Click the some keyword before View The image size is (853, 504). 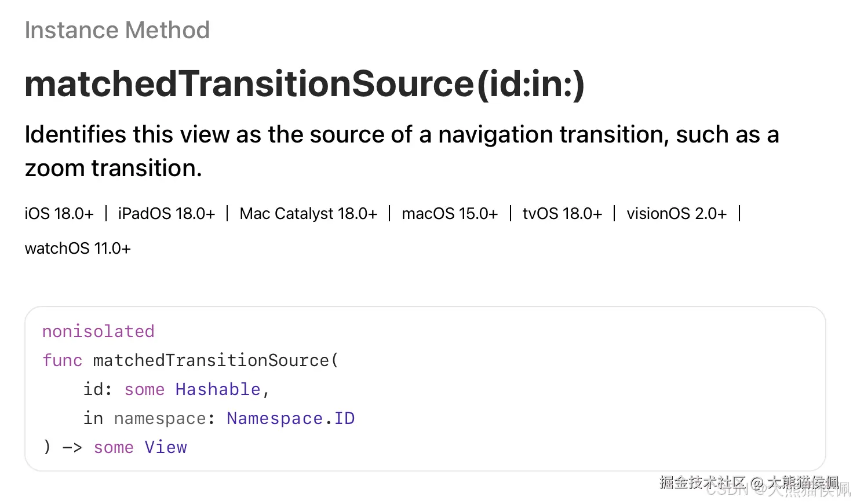click(114, 447)
